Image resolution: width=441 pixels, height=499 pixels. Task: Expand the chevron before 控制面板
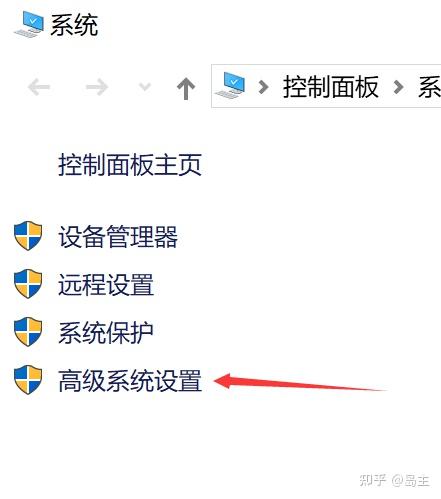[263, 87]
